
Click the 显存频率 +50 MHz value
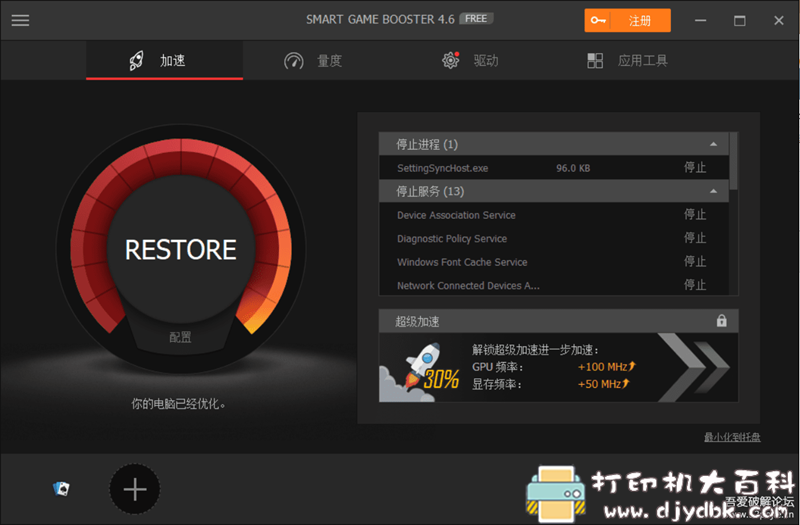point(604,384)
